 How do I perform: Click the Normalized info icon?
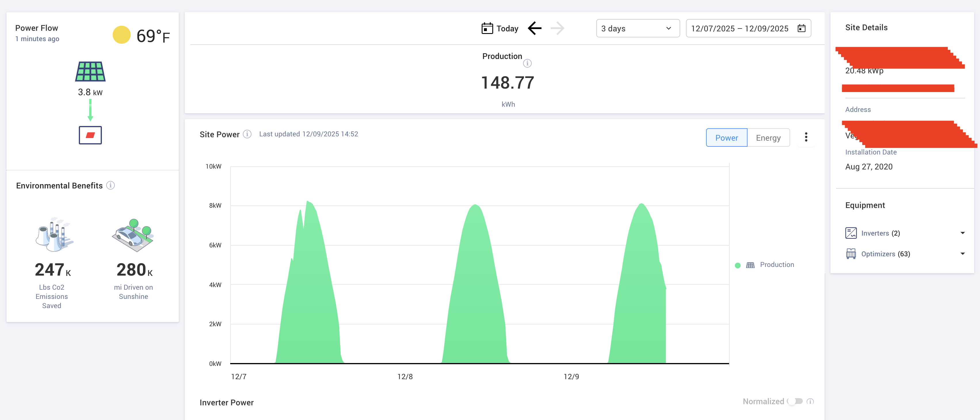[810, 401]
